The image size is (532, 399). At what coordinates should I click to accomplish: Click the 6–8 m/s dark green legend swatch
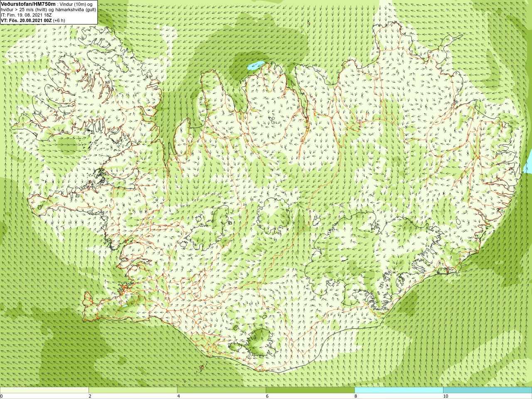click(x=310, y=390)
